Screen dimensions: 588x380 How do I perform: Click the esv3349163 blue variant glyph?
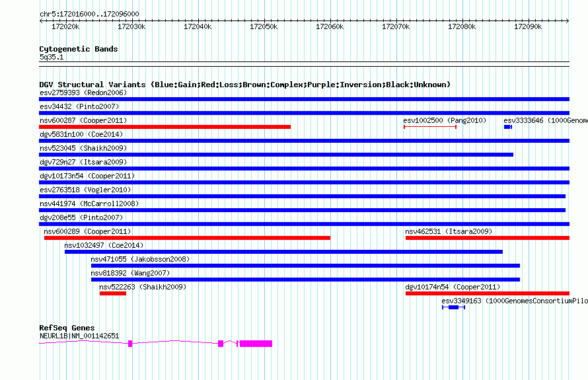(453, 307)
